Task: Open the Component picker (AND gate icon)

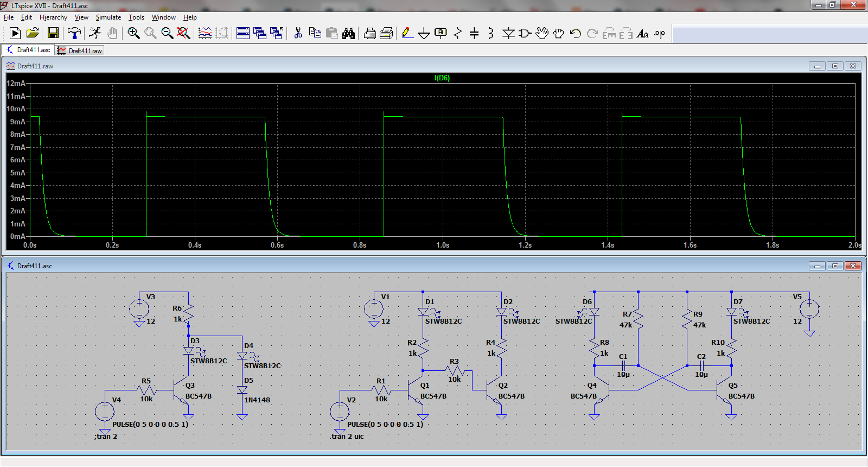Action: point(525,33)
